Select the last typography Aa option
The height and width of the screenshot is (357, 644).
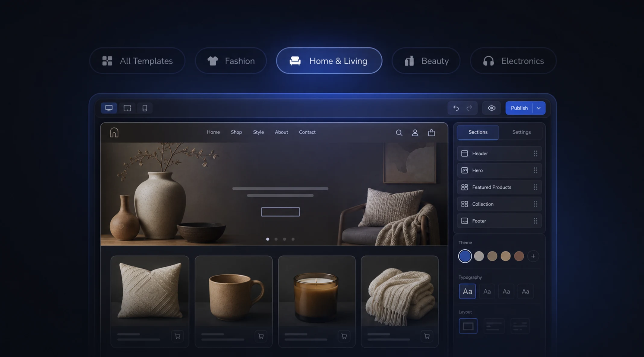pyautogui.click(x=526, y=291)
